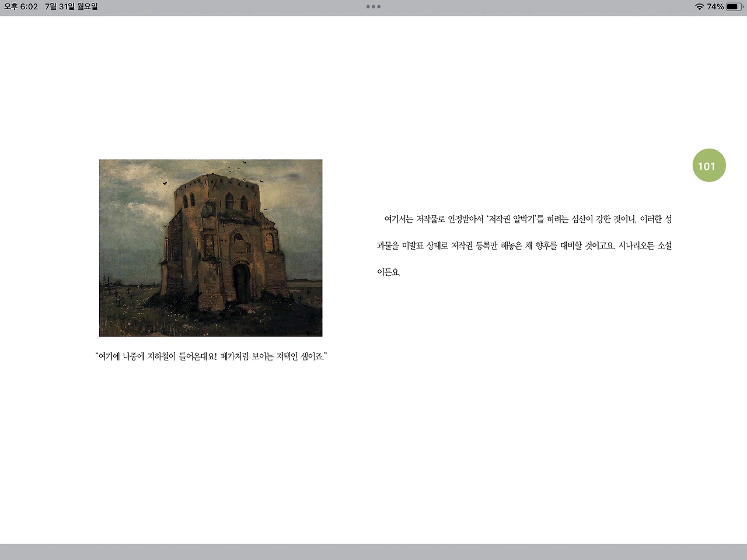Toggle the reader status bar visibility
Viewport: 747px width, 560px height.
click(373, 6)
